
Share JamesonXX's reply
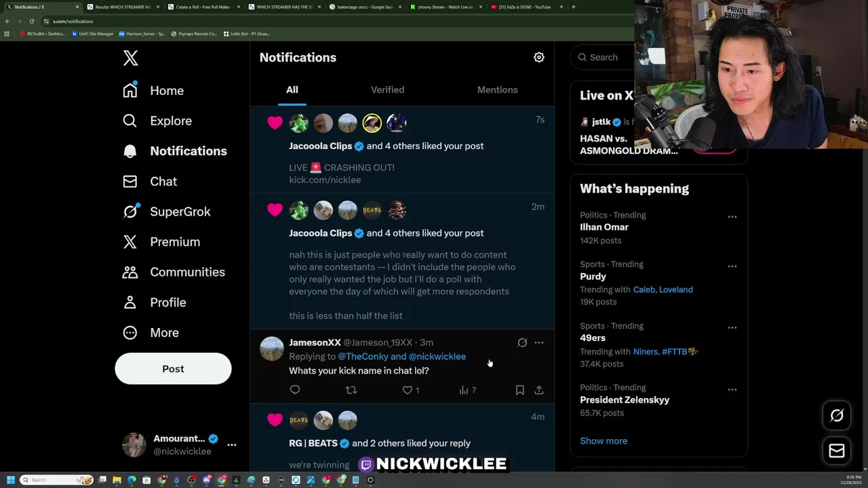[x=539, y=390]
